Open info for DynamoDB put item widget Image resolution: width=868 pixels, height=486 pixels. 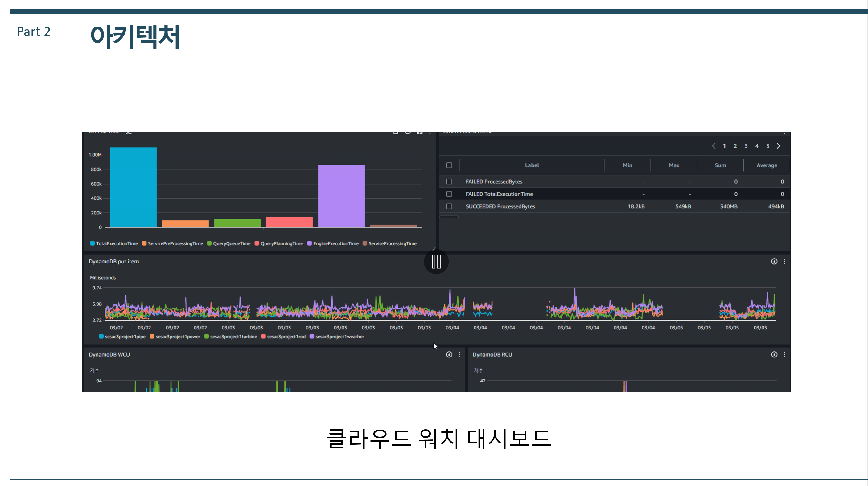pos(774,262)
